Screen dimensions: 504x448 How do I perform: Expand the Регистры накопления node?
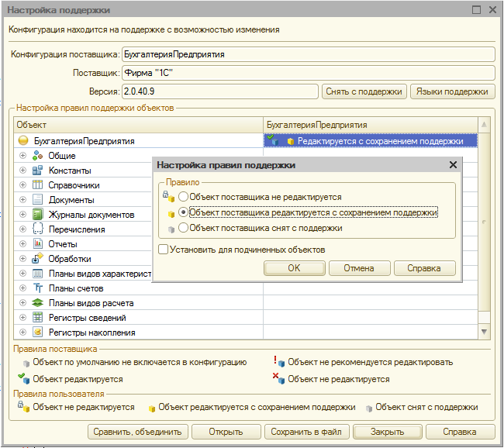pos(22,332)
